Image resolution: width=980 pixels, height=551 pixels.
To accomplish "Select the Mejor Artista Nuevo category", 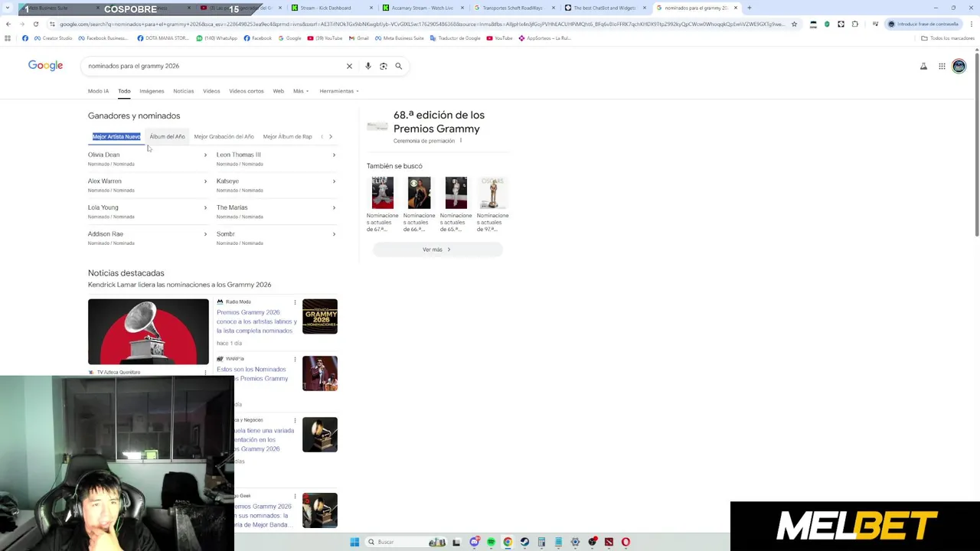I will coord(116,136).
